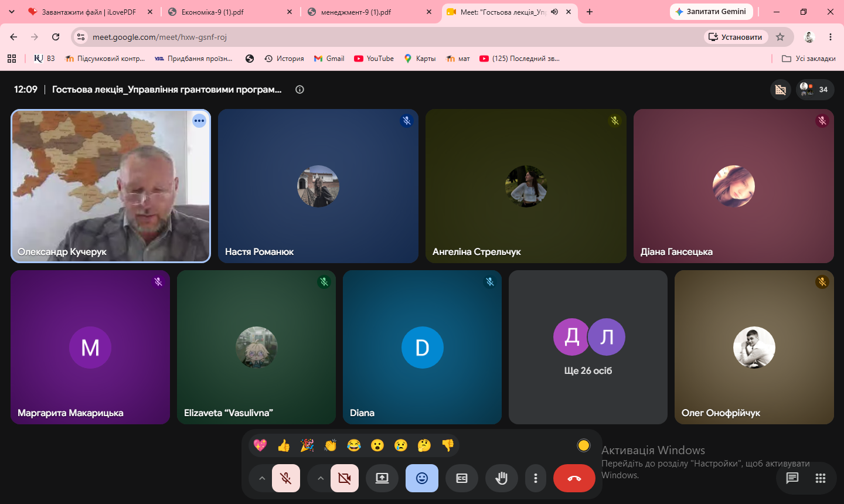The width and height of the screenshot is (844, 504).
Task: Click the visual effects icon near participants count
Action: click(781, 90)
